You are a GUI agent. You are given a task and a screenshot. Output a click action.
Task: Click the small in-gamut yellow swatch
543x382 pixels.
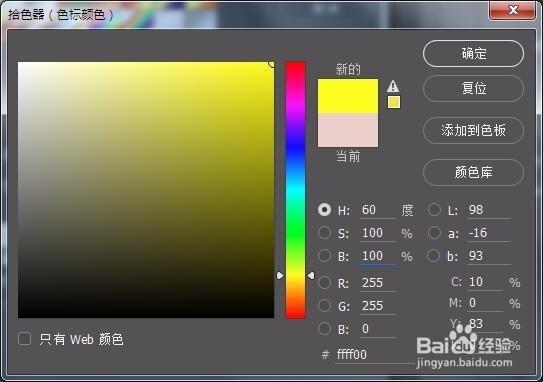click(x=394, y=102)
